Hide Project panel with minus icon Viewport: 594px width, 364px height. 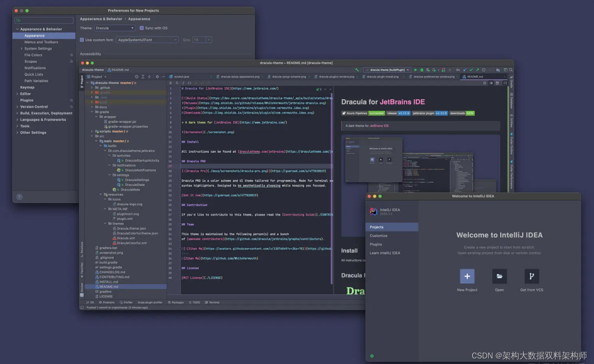click(x=164, y=77)
